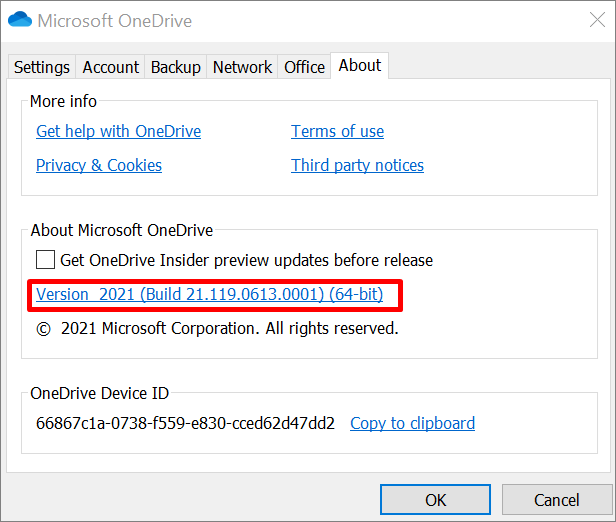
Task: Show the Office tab
Action: point(305,67)
